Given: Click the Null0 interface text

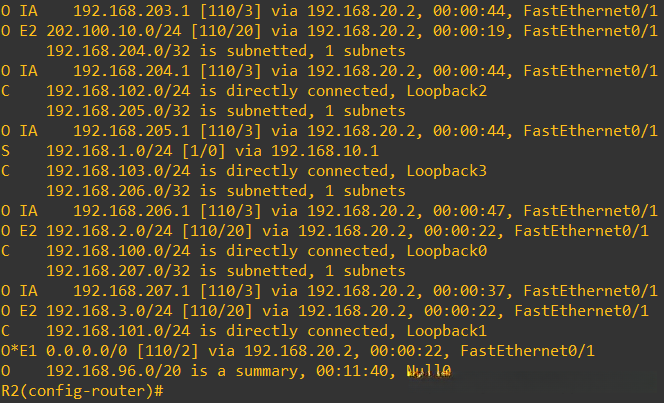Looking at the screenshot, I should click(x=430, y=370).
